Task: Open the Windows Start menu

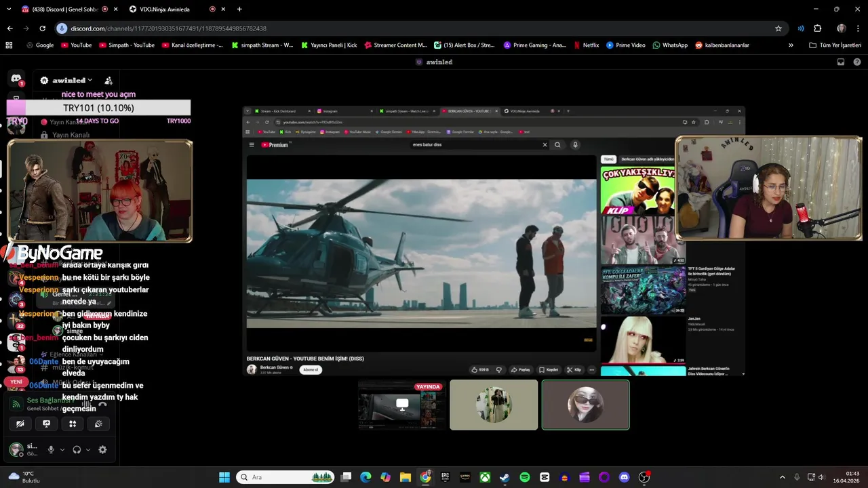Action: pyautogui.click(x=224, y=477)
